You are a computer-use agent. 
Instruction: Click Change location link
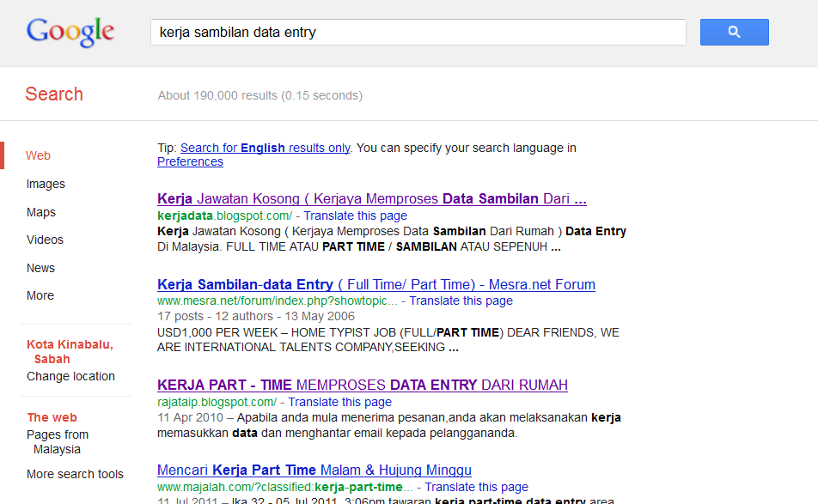click(x=70, y=376)
